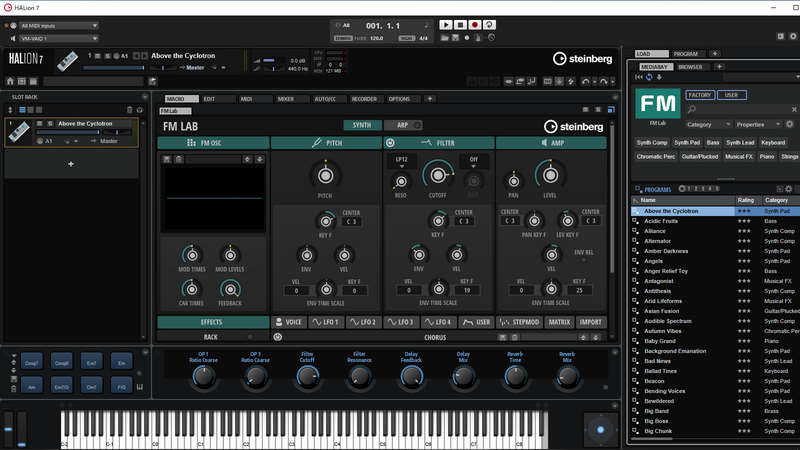Select the SYNTH page button in FM Lab
Viewport: 800px width, 450px height.
coord(362,126)
